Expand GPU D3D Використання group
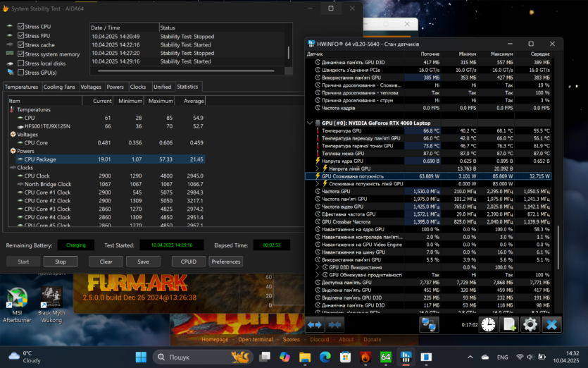This screenshot has height=368, width=588. pos(318,267)
